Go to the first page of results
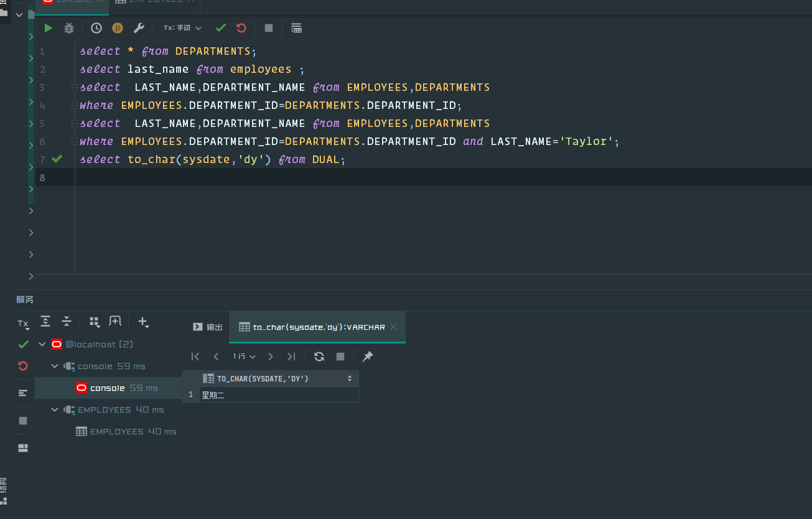The height and width of the screenshot is (519, 812). (195, 357)
